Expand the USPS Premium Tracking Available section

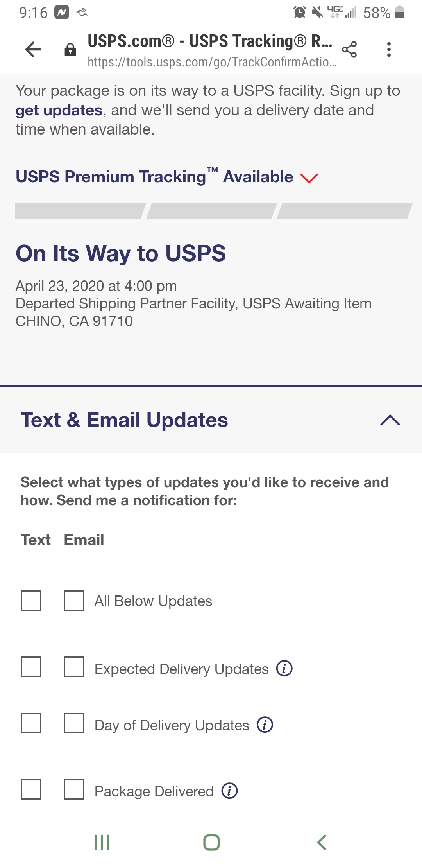point(167,177)
